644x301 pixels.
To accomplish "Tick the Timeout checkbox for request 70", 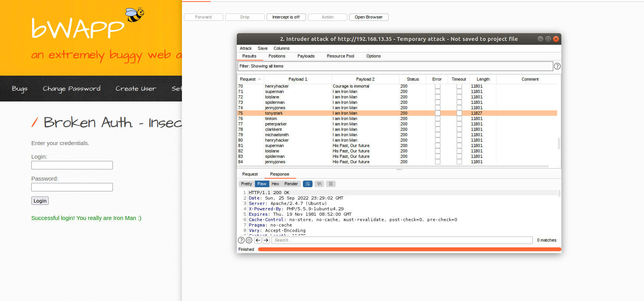I will click(x=459, y=86).
